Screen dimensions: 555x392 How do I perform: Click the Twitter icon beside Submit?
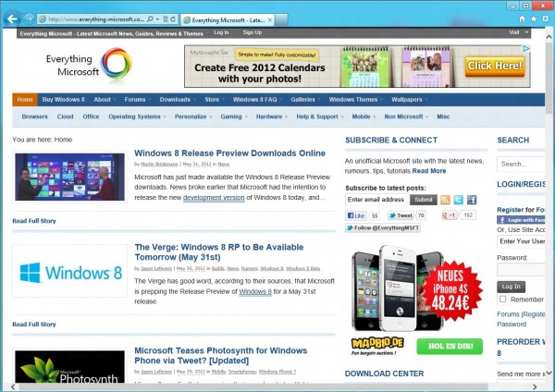[459, 200]
